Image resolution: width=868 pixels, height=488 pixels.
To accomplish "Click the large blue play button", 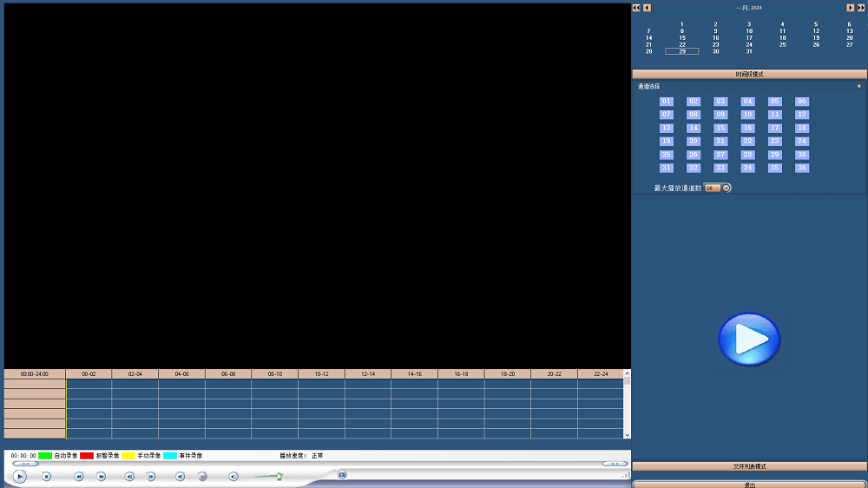I will tap(748, 340).
